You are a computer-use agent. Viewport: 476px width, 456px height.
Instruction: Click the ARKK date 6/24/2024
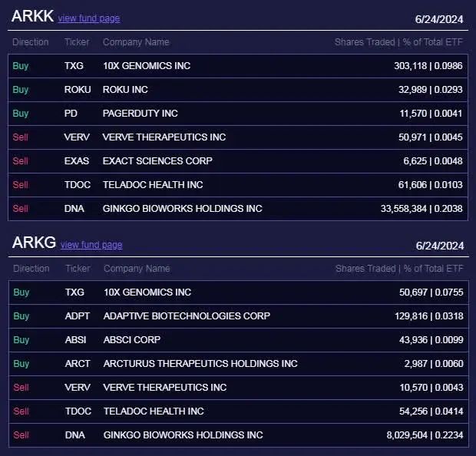(440, 20)
